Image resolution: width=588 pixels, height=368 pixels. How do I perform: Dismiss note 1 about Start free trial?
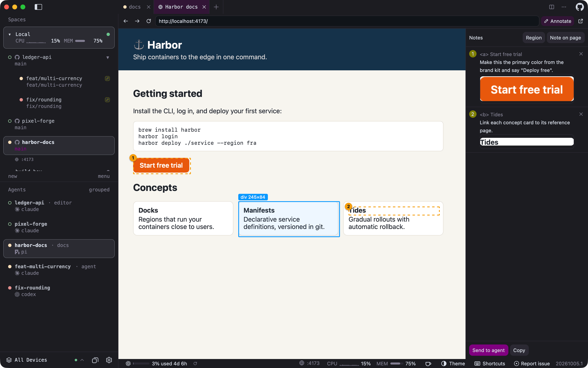coord(581,54)
